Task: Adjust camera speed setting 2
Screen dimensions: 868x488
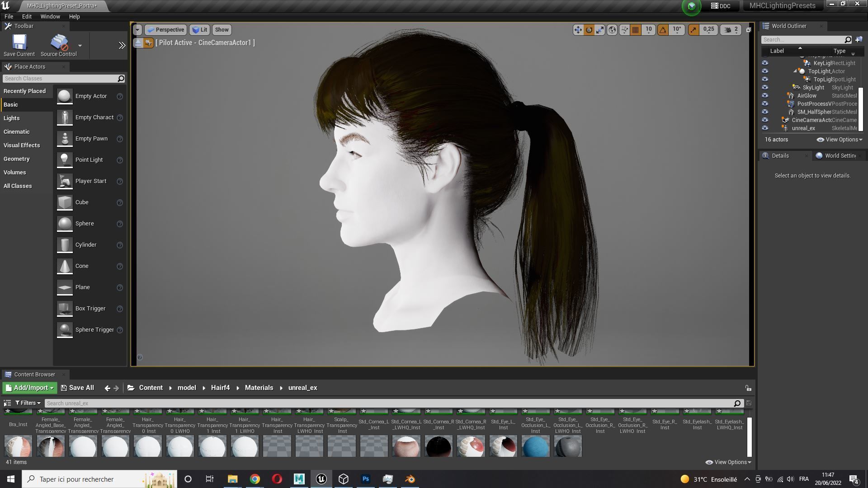Action: click(x=731, y=30)
